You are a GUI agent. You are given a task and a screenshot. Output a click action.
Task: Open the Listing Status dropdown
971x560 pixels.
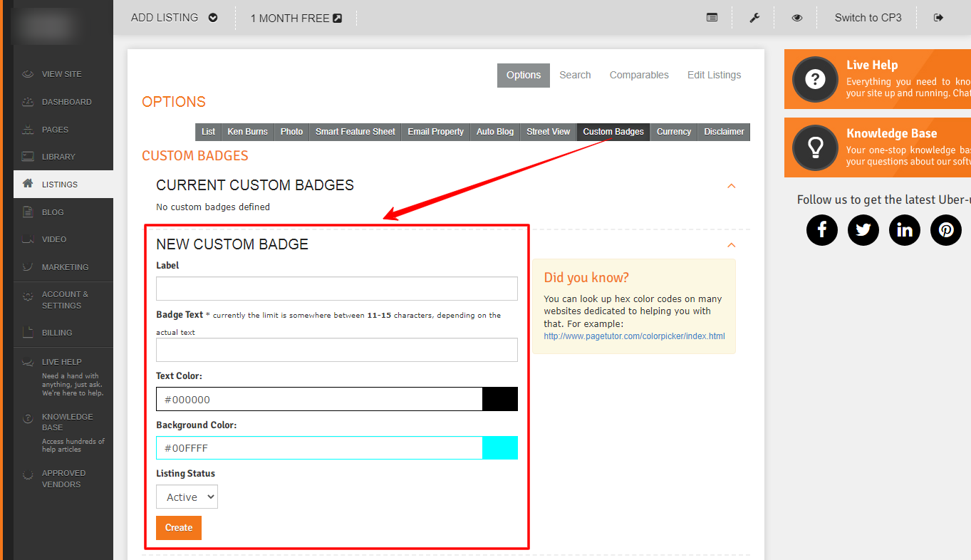187,497
